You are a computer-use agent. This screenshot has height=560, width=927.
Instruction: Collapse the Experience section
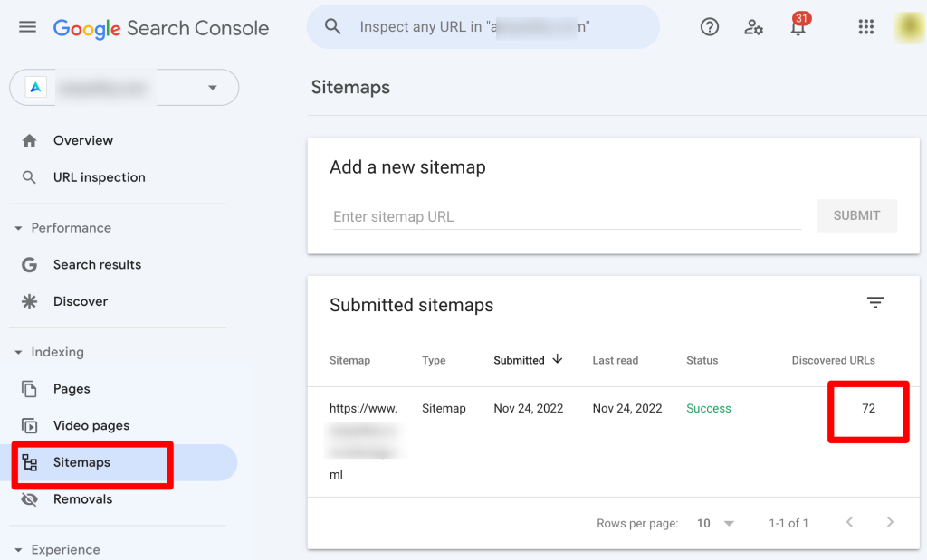(x=18, y=550)
